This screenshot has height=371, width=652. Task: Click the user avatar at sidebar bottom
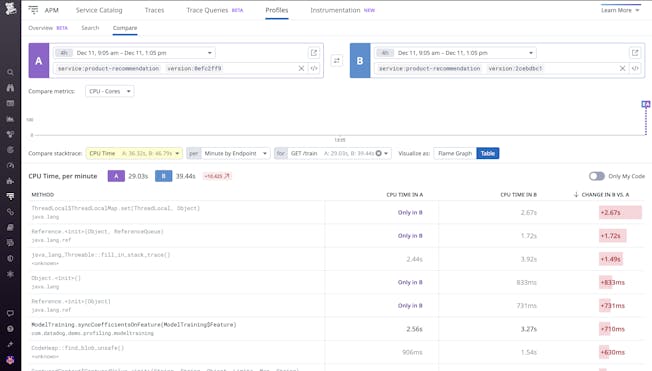coord(10,360)
